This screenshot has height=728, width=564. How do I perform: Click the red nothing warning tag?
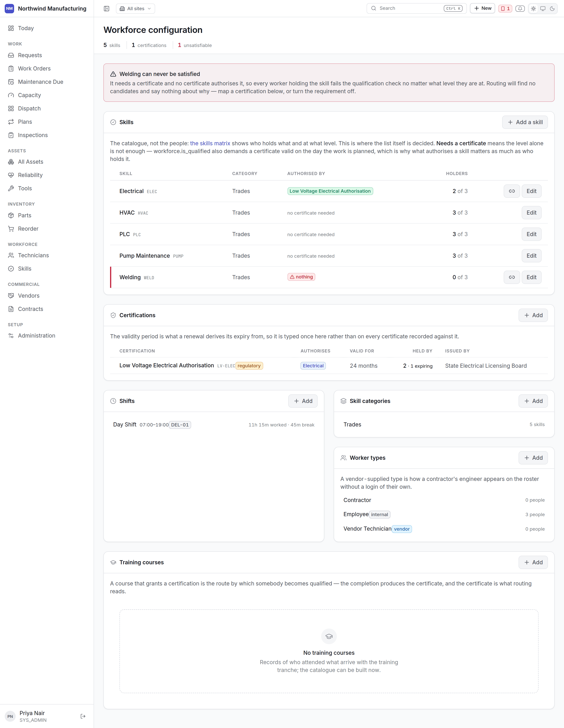pos(301,277)
